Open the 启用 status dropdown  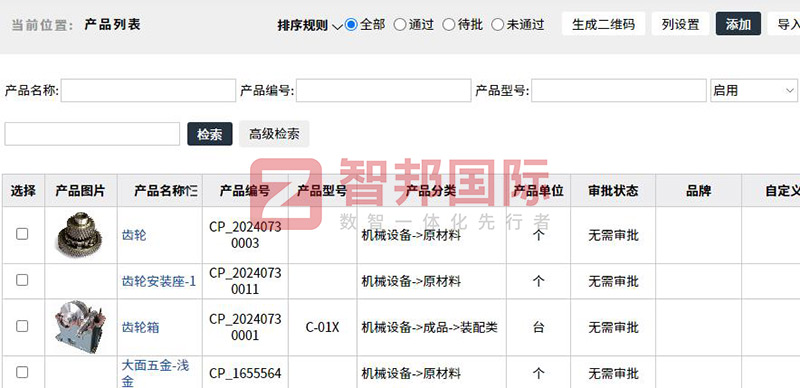pos(754,90)
